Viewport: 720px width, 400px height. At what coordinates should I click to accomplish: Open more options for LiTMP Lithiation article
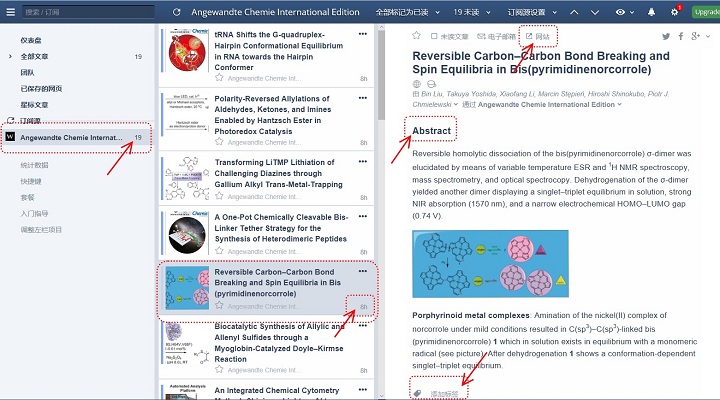[363, 162]
